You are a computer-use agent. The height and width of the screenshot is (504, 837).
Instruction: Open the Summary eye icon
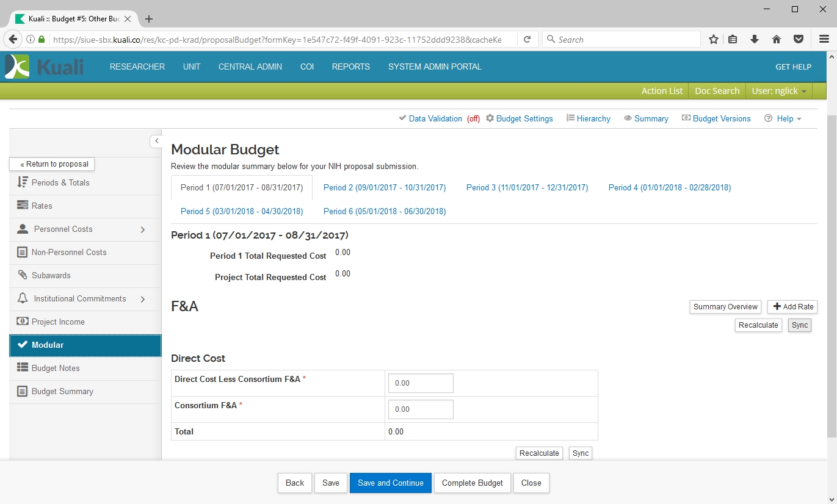click(628, 118)
